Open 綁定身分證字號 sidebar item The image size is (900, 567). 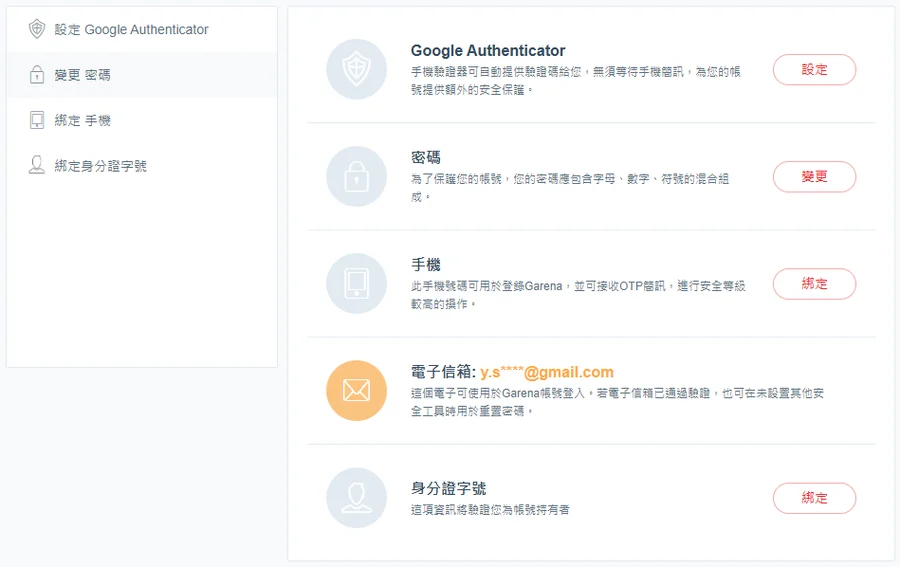click(100, 166)
